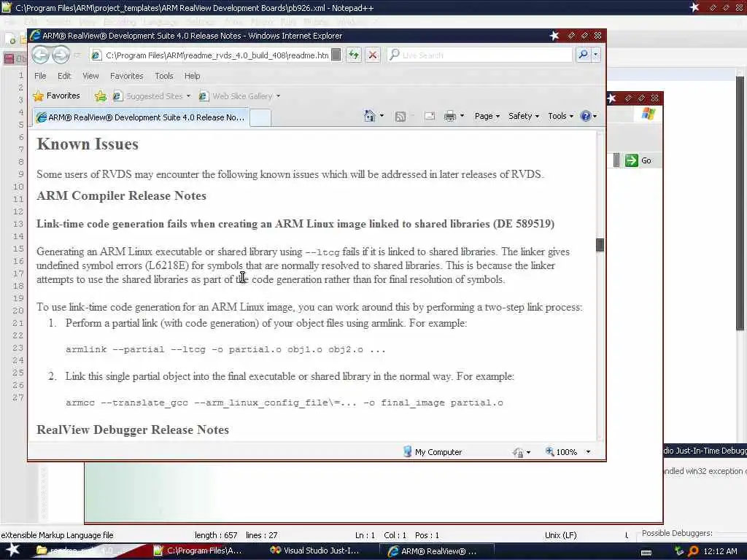747x560 pixels.
Task: Click the Windows flag logo in background window
Action: pyautogui.click(x=649, y=113)
